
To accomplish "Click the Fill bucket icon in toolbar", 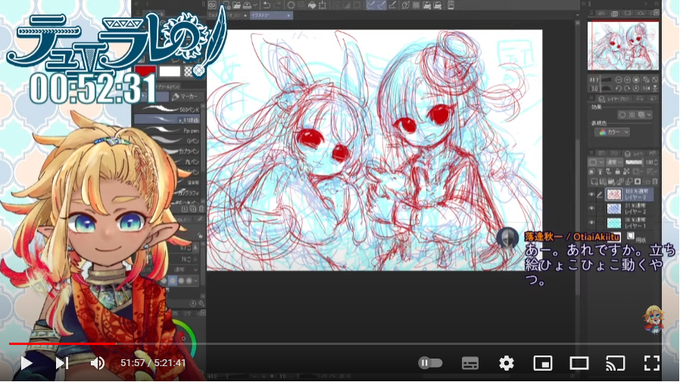I will click(312, 5).
